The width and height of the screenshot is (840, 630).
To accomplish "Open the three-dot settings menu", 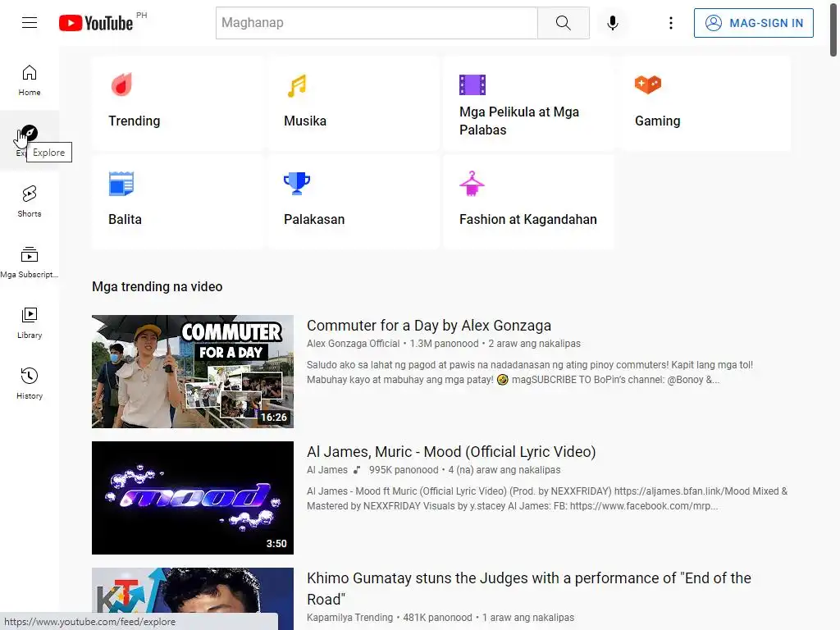I will pyautogui.click(x=671, y=23).
